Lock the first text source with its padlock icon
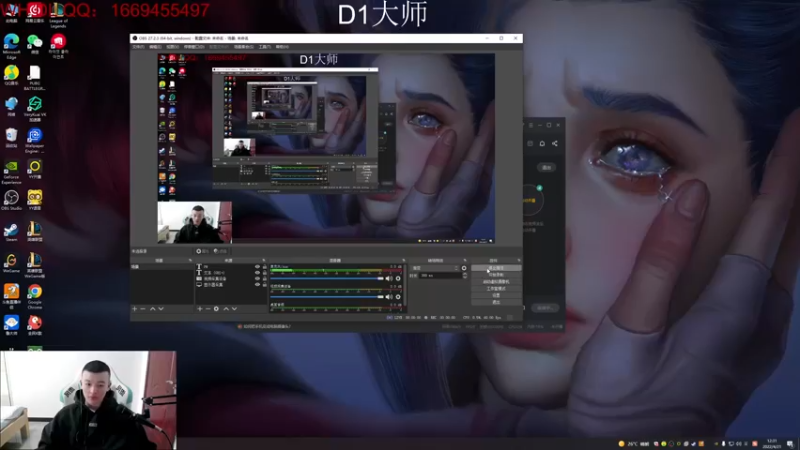 tap(264, 267)
